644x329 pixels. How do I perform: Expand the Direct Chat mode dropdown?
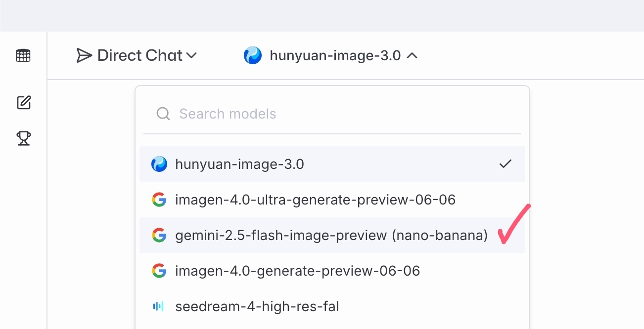pyautogui.click(x=137, y=55)
